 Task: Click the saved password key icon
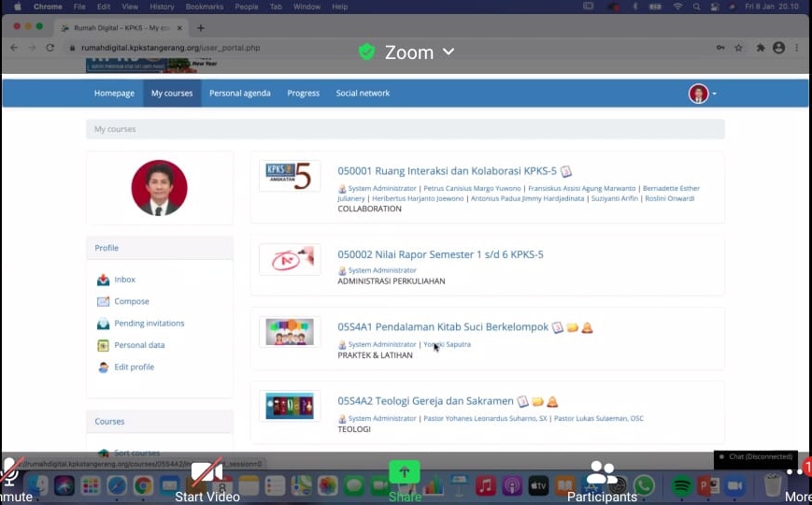click(720, 48)
